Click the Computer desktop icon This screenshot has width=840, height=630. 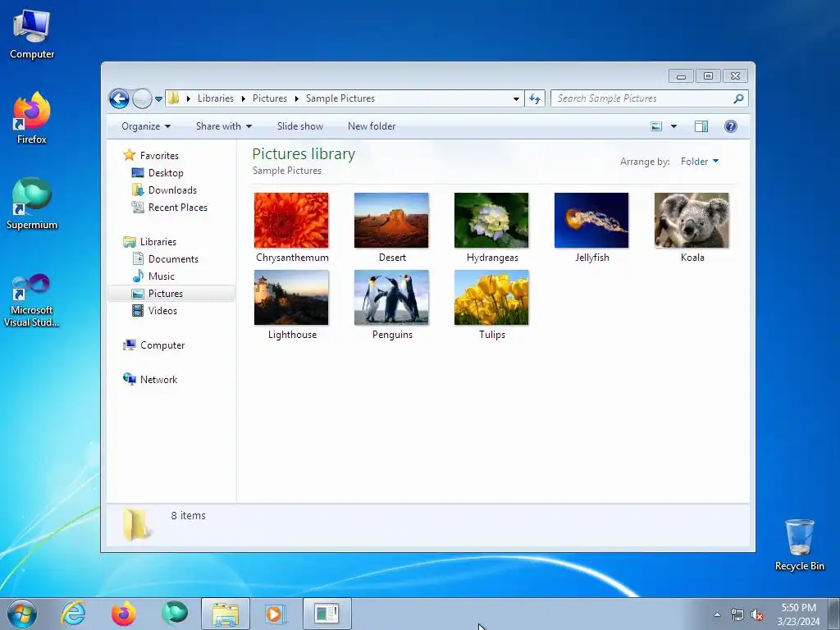tap(32, 34)
